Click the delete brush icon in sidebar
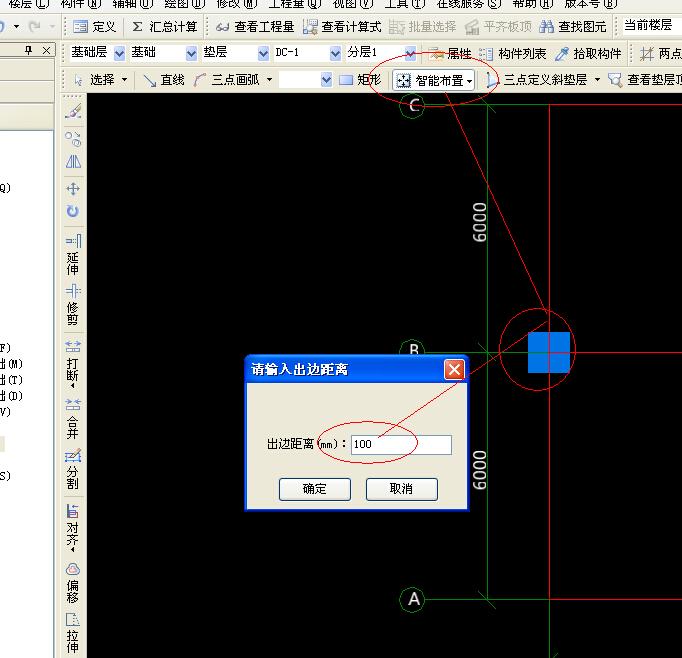 click(73, 111)
